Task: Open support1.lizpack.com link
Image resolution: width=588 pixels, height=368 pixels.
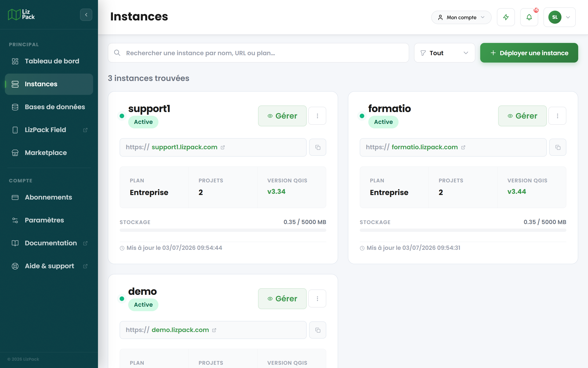Action: pyautogui.click(x=184, y=147)
